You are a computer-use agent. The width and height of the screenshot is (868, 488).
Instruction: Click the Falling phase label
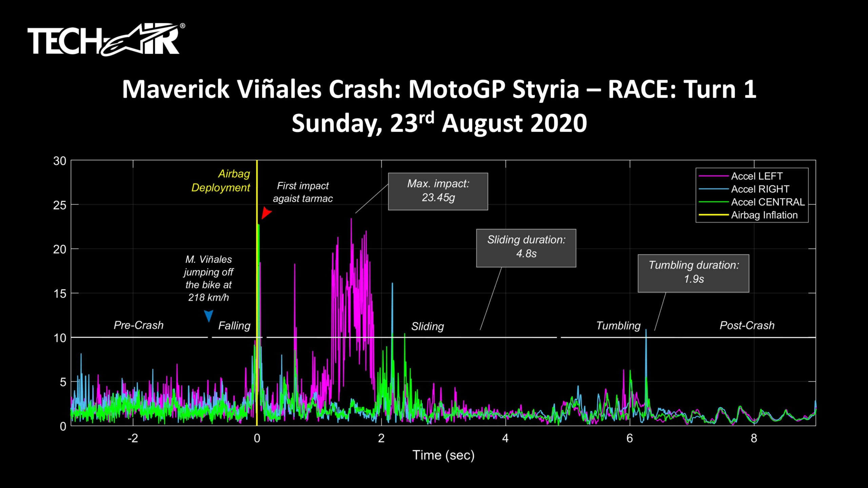(234, 326)
